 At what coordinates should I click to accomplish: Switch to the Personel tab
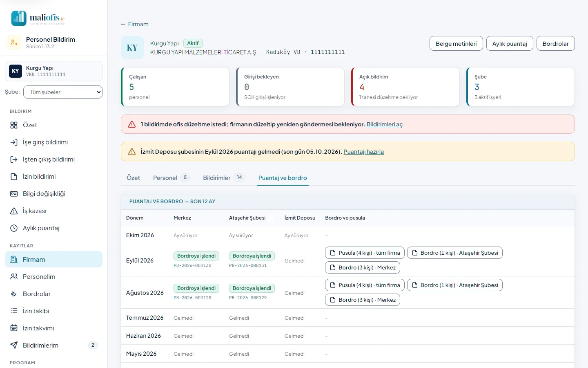[171, 178]
